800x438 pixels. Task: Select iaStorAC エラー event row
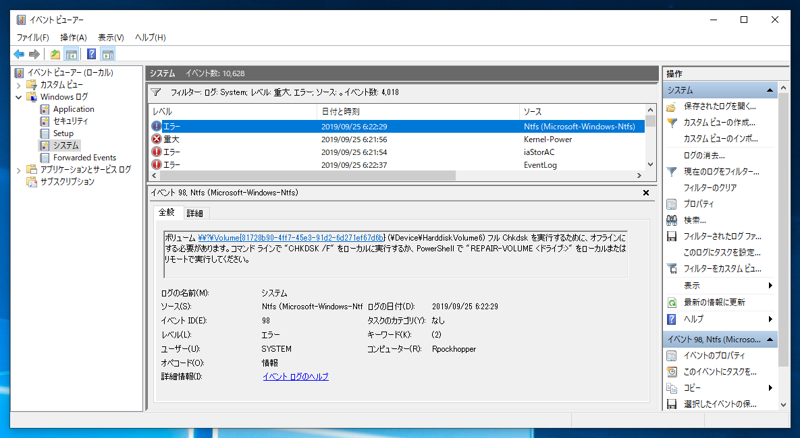click(x=397, y=152)
